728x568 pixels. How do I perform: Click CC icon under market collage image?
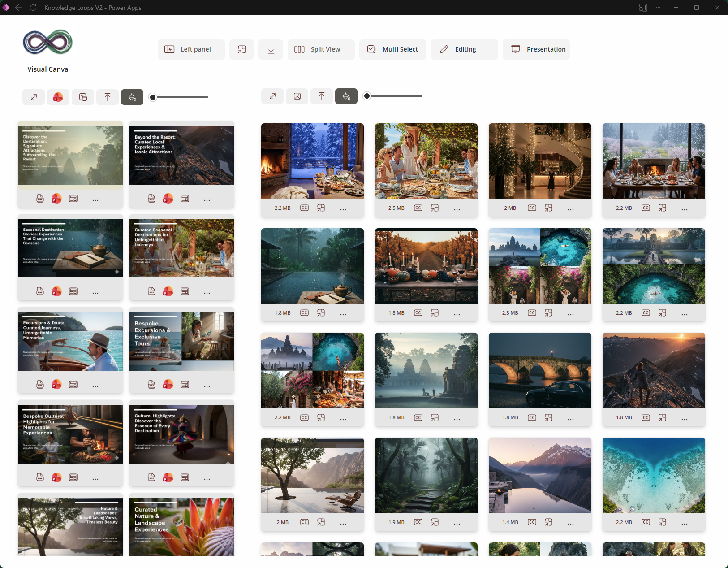[x=304, y=417]
